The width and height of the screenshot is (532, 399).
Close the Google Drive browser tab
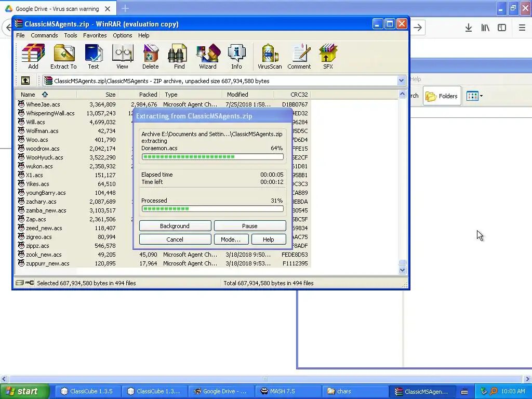coord(108,9)
